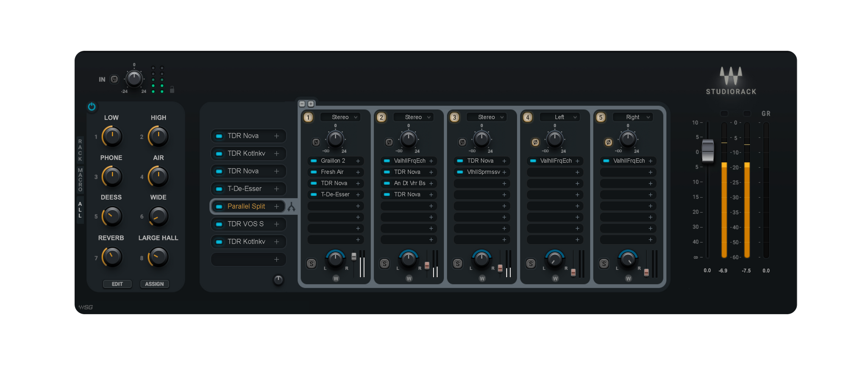Open plugin menu for first TDR Nova slot

[x=277, y=136]
